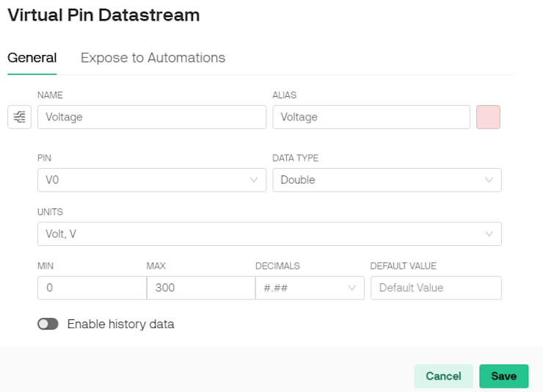This screenshot has width=543, height=392.
Task: Expand the Data Type Double dropdown
Action: pyautogui.click(x=386, y=180)
